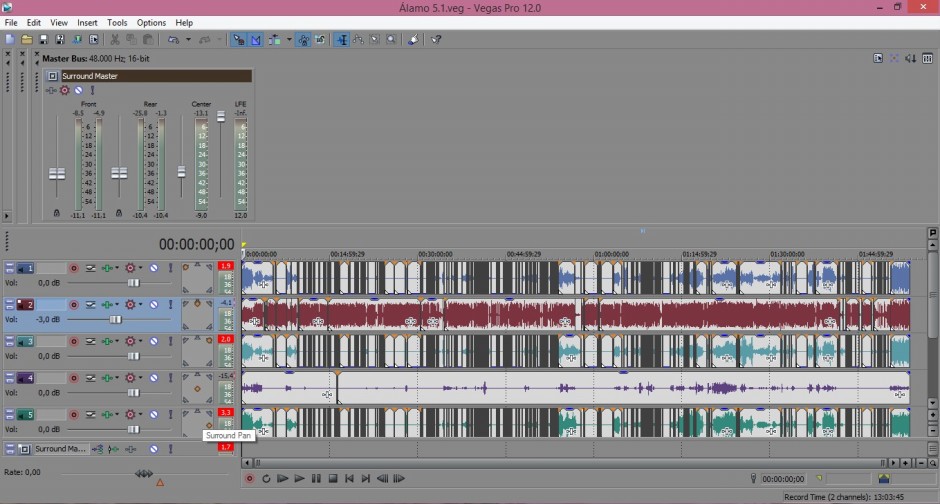Image resolution: width=940 pixels, height=504 pixels.
Task: Open a project with the folder icon
Action: pyautogui.click(x=26, y=40)
